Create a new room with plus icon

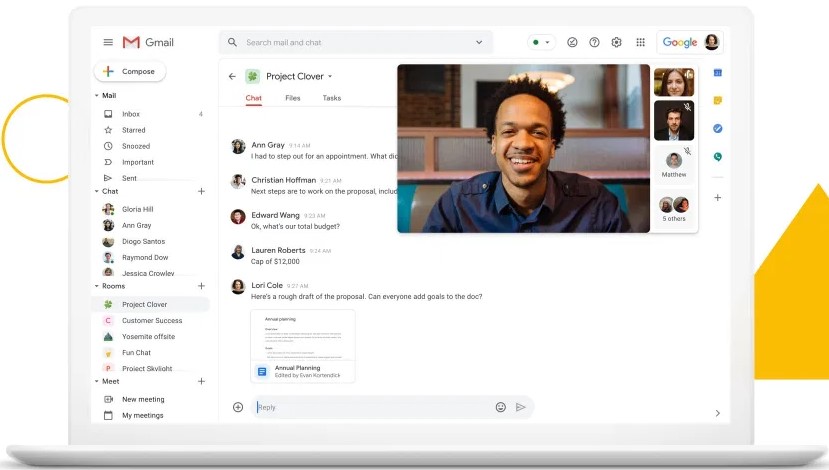[201, 286]
